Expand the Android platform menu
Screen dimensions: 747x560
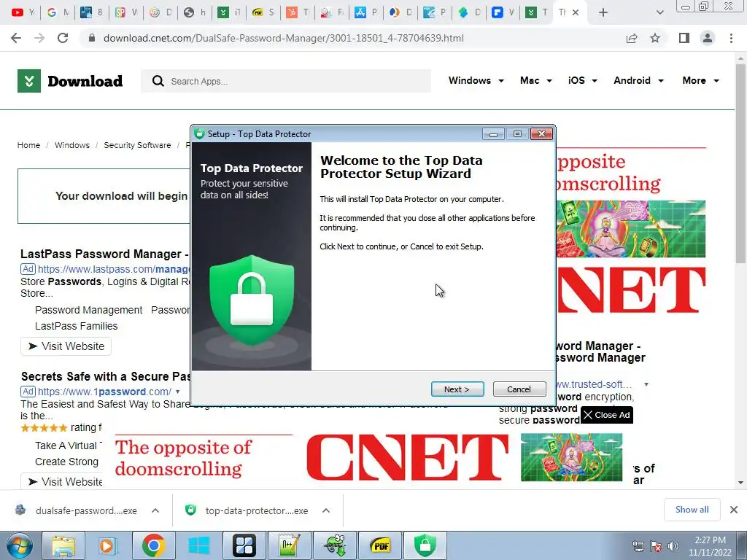638,80
